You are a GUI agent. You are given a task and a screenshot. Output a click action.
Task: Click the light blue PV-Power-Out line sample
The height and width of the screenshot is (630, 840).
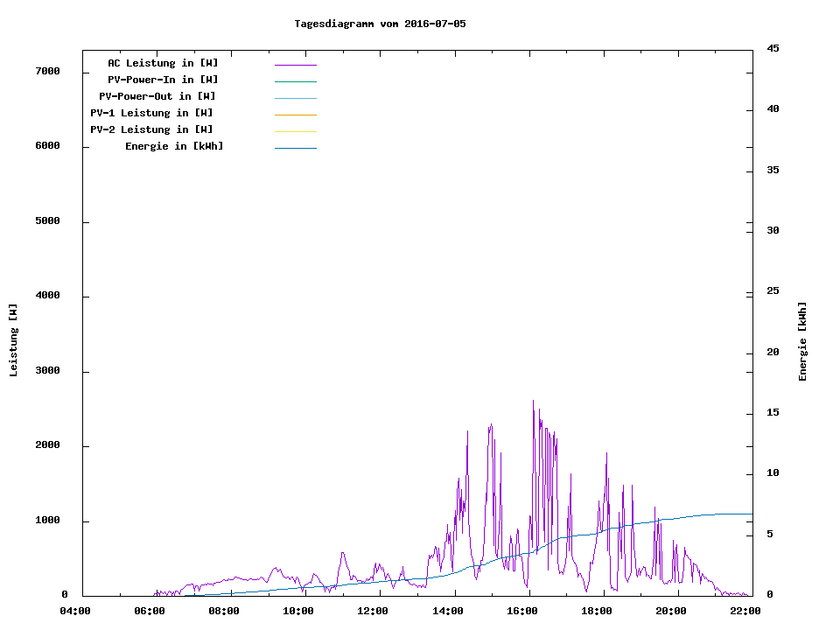(x=295, y=98)
